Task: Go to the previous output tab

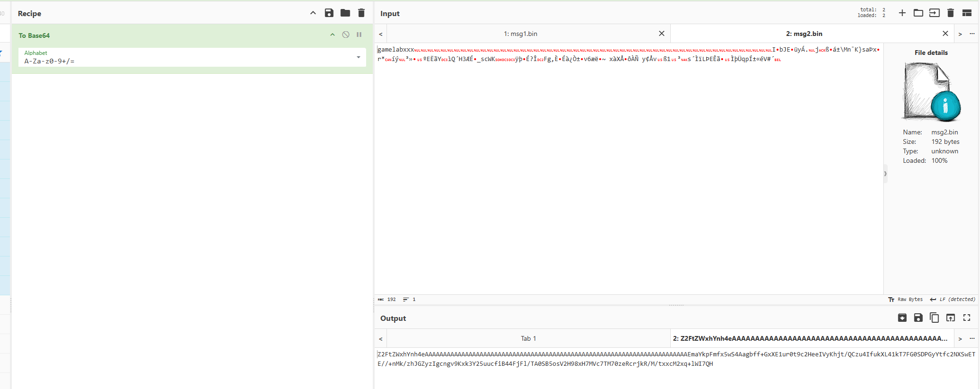Action: point(381,339)
